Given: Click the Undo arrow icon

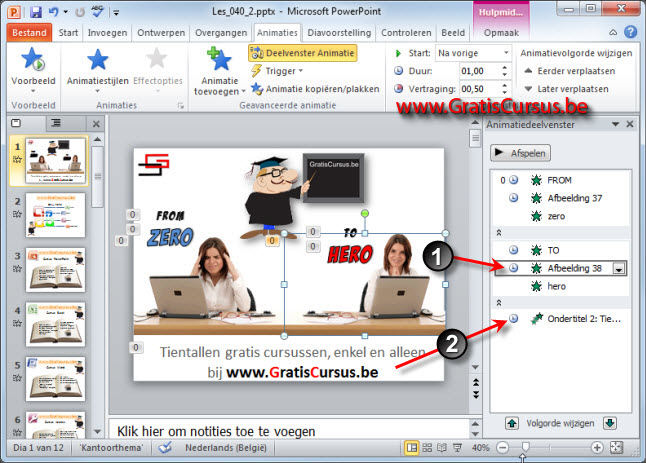Looking at the screenshot, I should 54,12.
